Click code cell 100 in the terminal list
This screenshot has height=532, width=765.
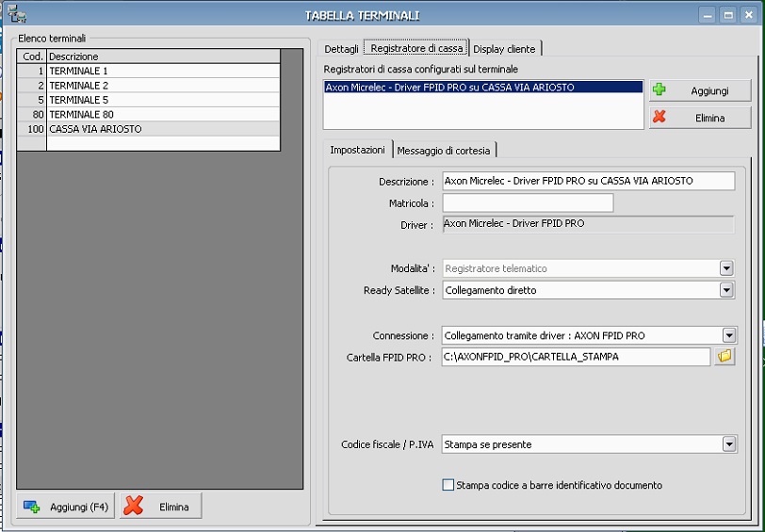pos(32,129)
